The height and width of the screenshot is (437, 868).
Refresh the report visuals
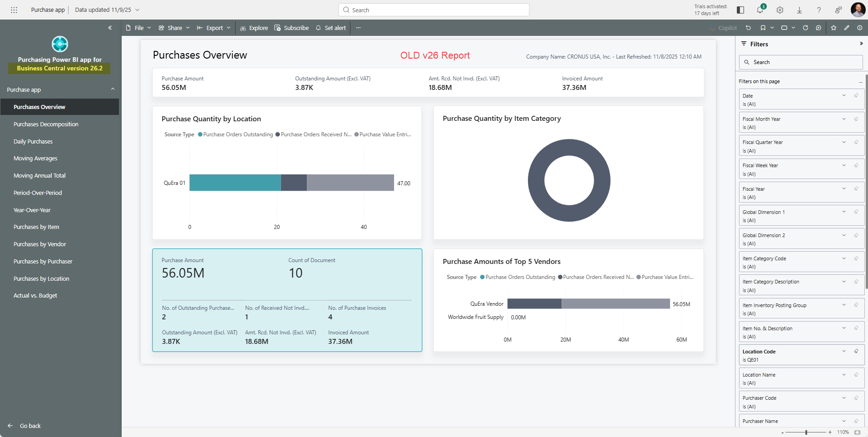(x=805, y=28)
